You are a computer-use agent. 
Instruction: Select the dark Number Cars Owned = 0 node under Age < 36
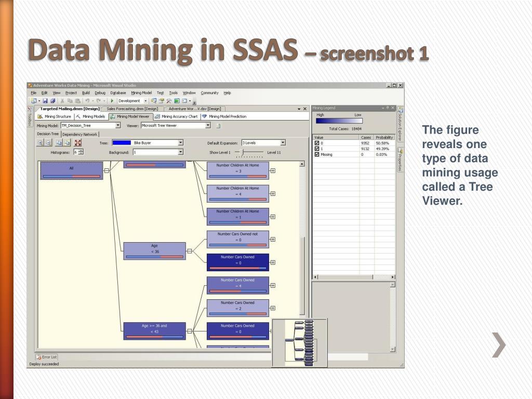tap(238, 262)
